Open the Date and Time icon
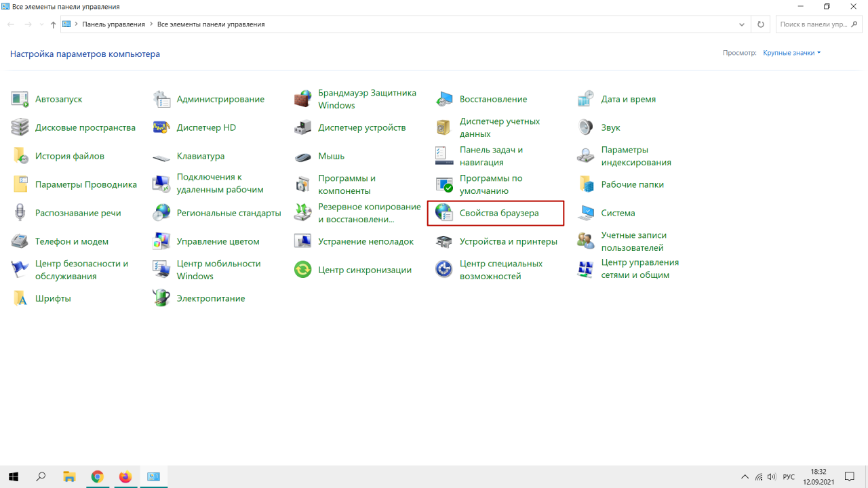The image size is (868, 488). pyautogui.click(x=585, y=99)
